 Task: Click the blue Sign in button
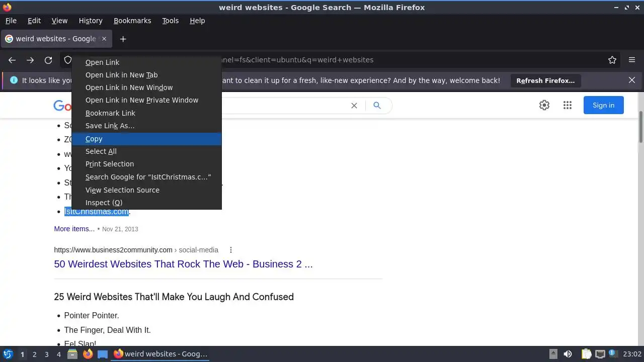click(x=603, y=105)
